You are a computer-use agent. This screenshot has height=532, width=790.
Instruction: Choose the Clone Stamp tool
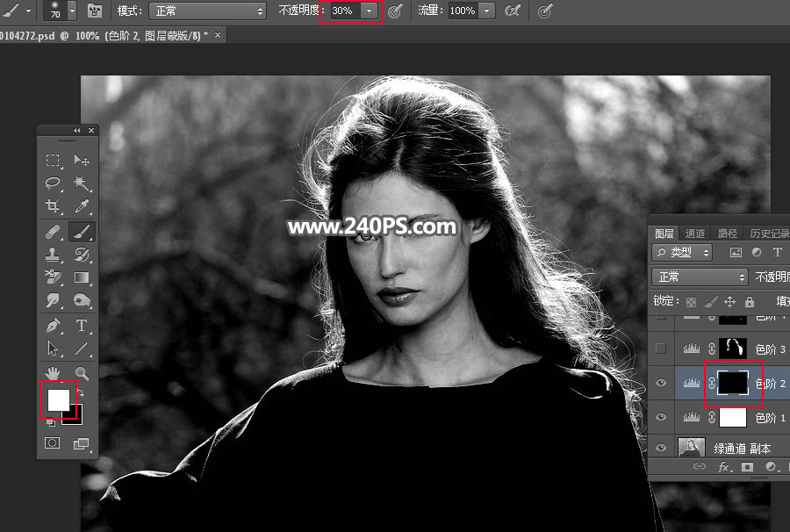coord(53,255)
